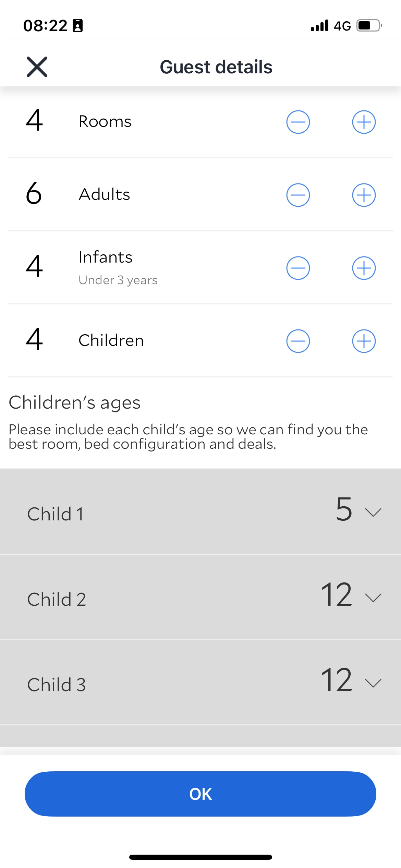Tap the Adults count number
Screen dimensions: 401x868
pos(34,193)
